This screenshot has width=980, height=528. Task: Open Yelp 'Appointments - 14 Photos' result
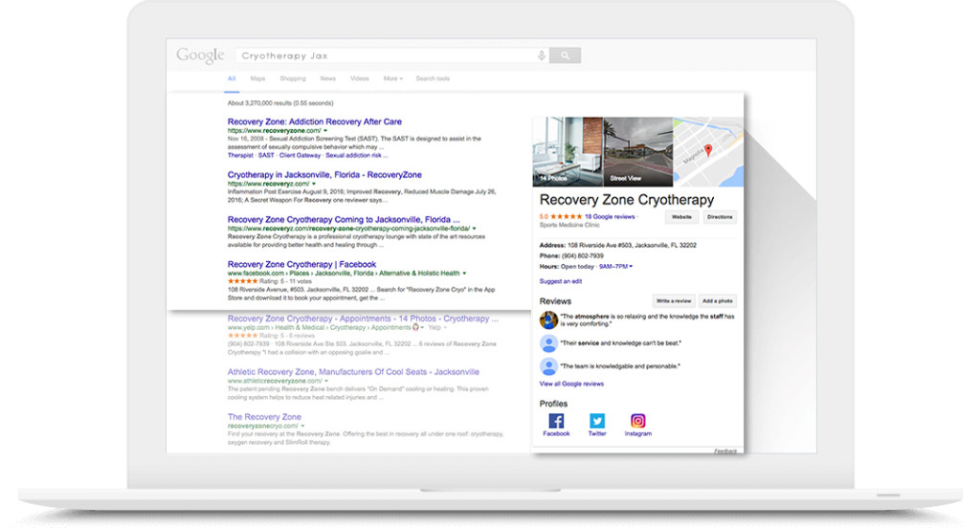pyautogui.click(x=363, y=319)
